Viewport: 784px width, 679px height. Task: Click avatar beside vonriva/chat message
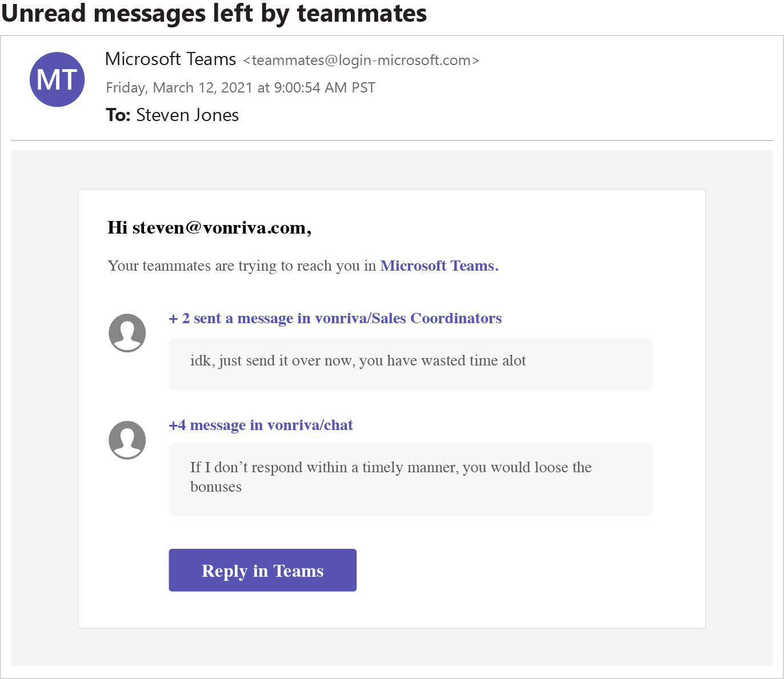click(127, 440)
